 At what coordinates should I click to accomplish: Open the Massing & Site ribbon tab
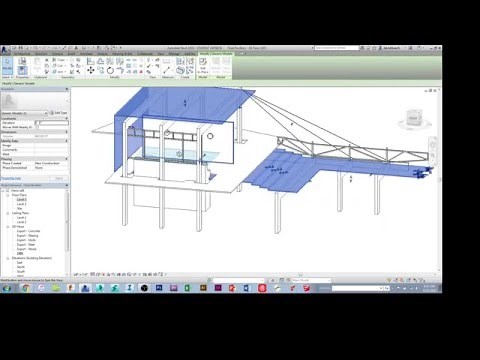point(122,54)
